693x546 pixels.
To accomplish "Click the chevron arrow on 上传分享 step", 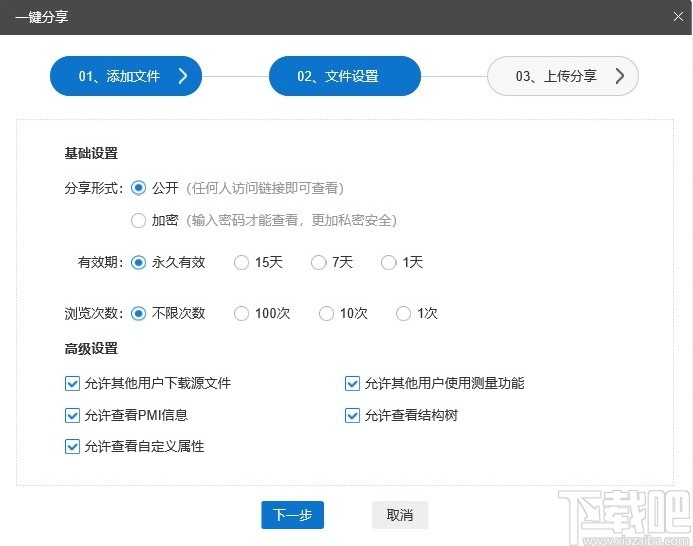I will tap(620, 76).
